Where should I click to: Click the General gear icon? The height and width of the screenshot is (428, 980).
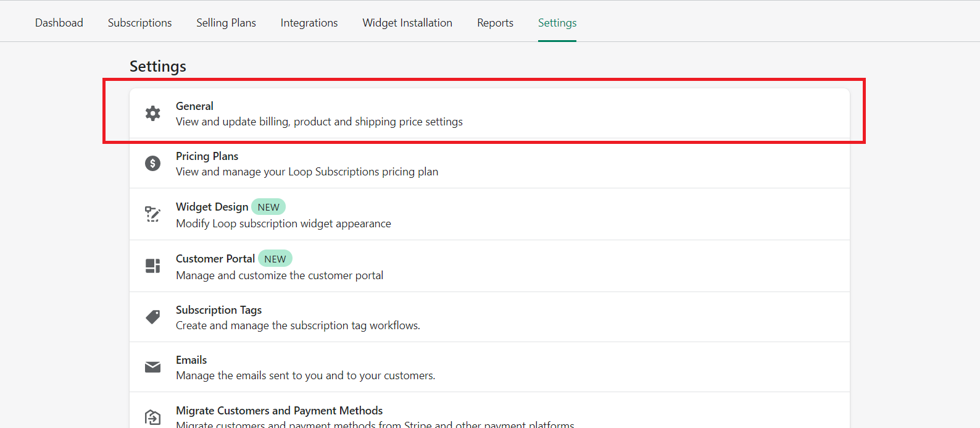coord(152,113)
